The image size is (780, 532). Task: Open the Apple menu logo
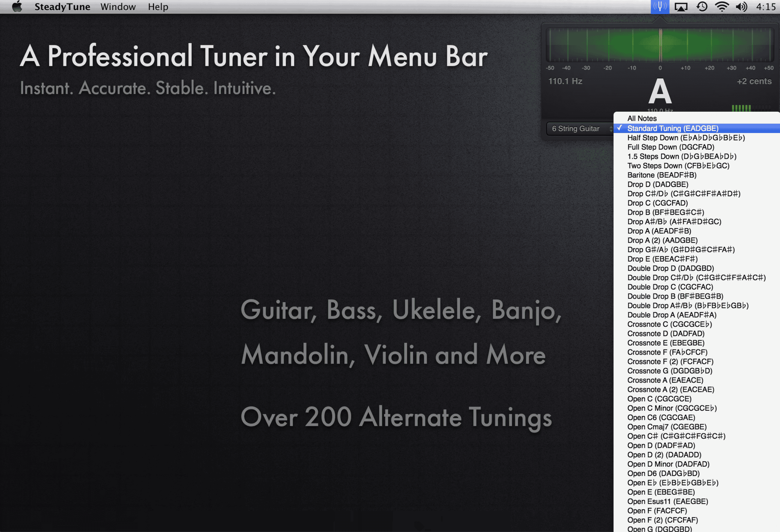click(x=17, y=7)
